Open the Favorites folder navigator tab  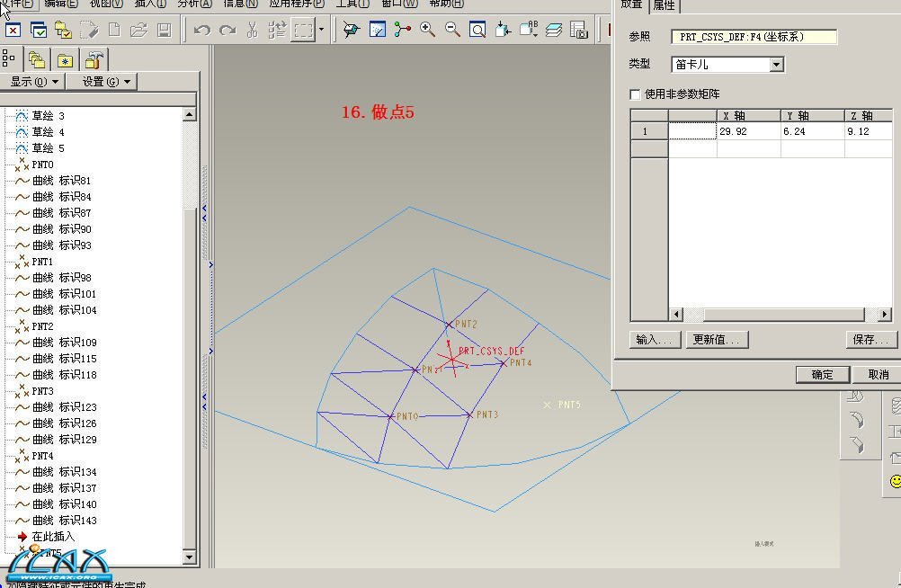(x=65, y=60)
